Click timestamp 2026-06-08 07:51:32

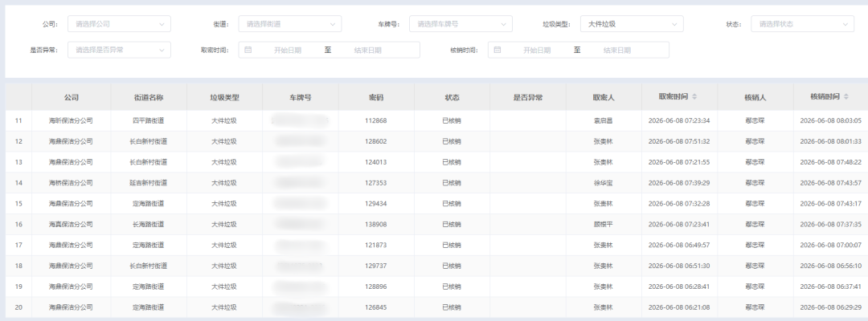pyautogui.click(x=679, y=141)
